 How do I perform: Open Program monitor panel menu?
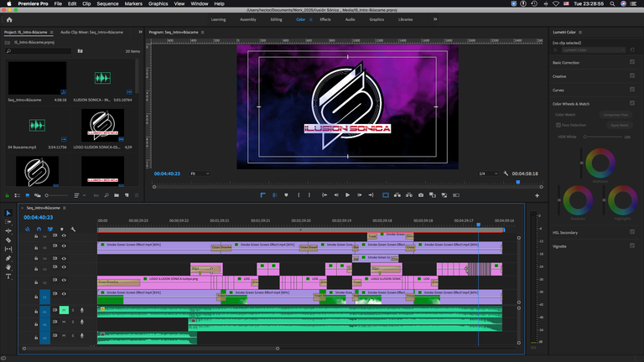tap(202, 32)
